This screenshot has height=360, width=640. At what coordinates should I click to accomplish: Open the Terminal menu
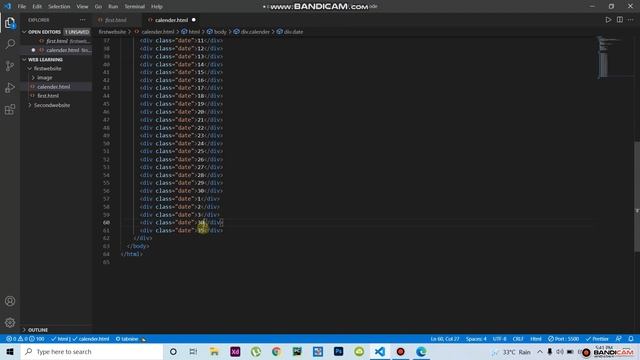pyautogui.click(x=135, y=7)
